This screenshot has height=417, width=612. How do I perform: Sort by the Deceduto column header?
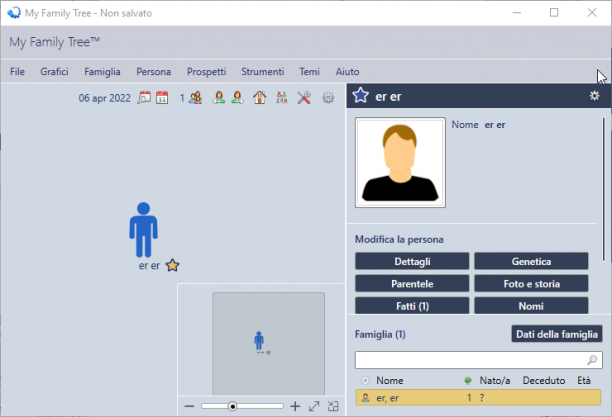click(544, 380)
